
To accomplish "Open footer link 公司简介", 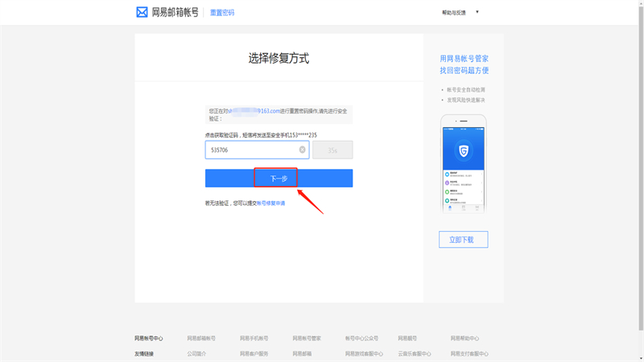I will 196,353.
